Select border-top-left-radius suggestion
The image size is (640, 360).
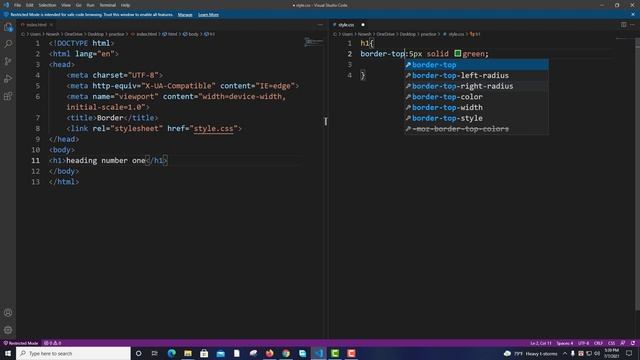pyautogui.click(x=476, y=76)
